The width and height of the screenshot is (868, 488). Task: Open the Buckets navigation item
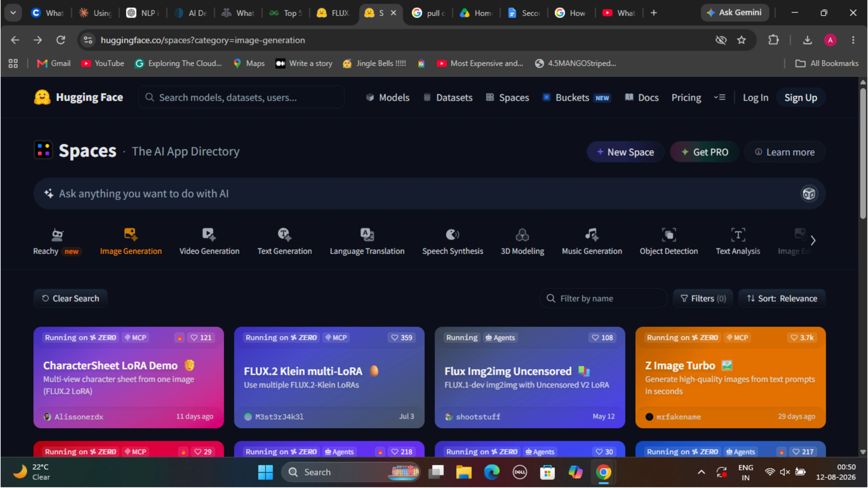tap(577, 98)
